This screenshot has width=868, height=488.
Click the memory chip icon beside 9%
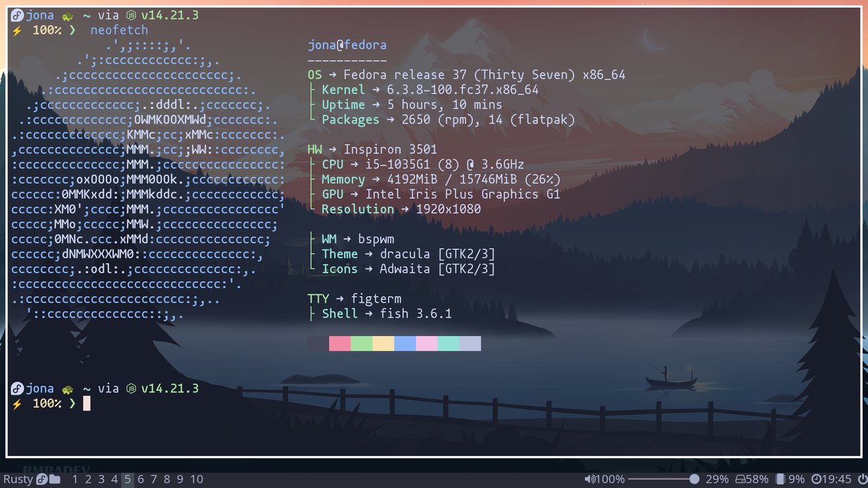coord(780,479)
